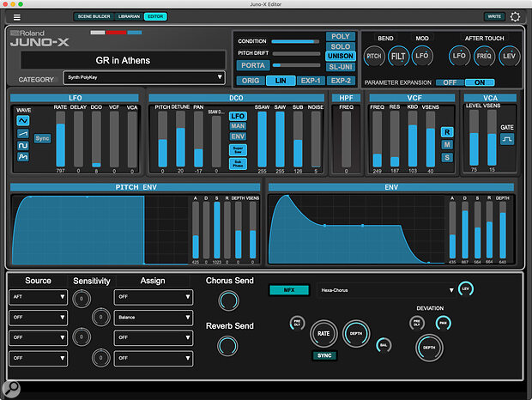Open settings gear icon
The width and height of the screenshot is (532, 400).
tap(515, 16)
